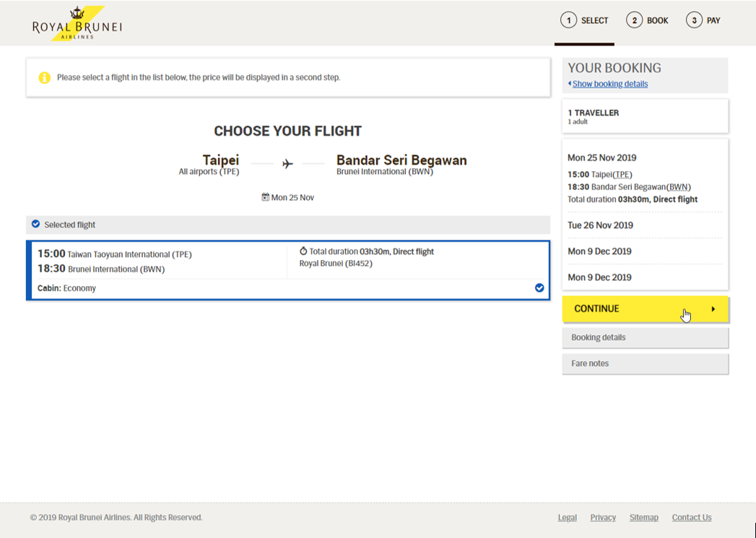Image resolution: width=756 pixels, height=538 pixels.
Task: Click the airplane icon between Taipei and Bandar Seri Begawan
Action: click(x=286, y=164)
